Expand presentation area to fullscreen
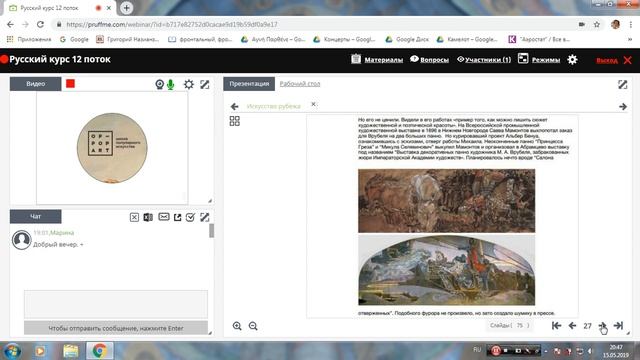Screen dimensions: 640x360 [622, 84]
